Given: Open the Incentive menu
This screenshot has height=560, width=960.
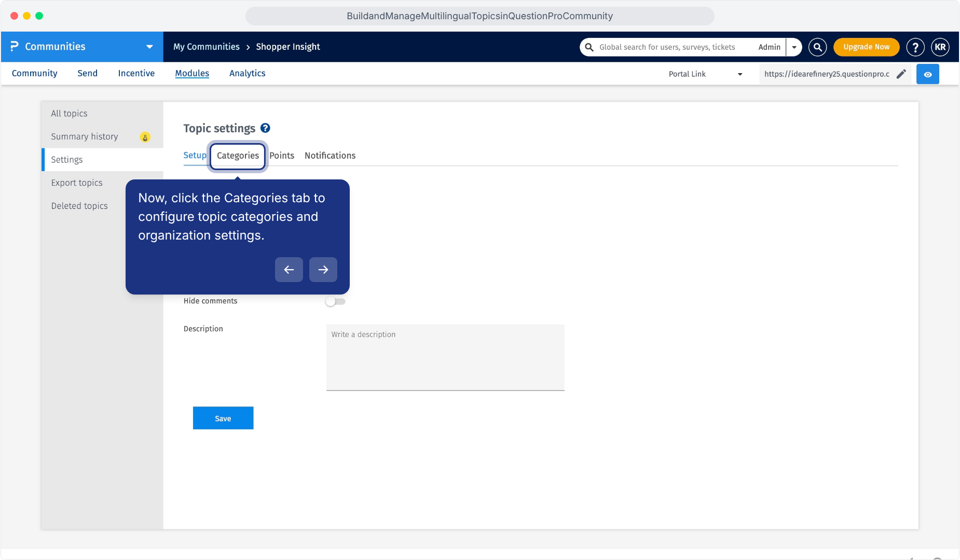Looking at the screenshot, I should [136, 74].
